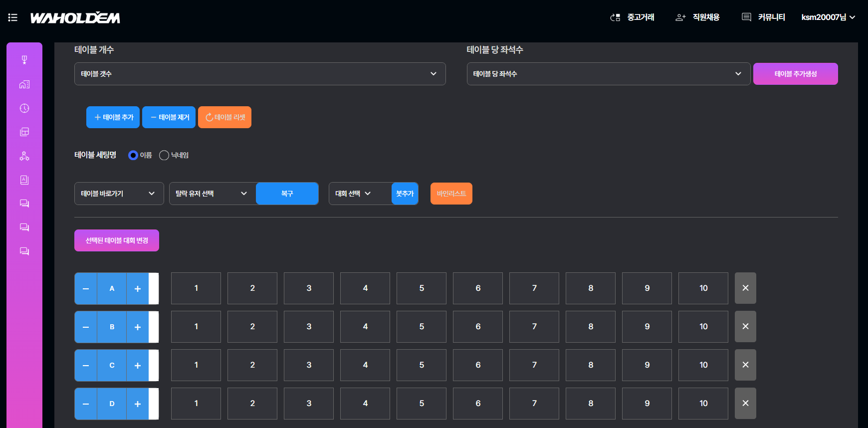868x428 pixels.
Task: Increase table D with plus button
Action: click(x=138, y=404)
